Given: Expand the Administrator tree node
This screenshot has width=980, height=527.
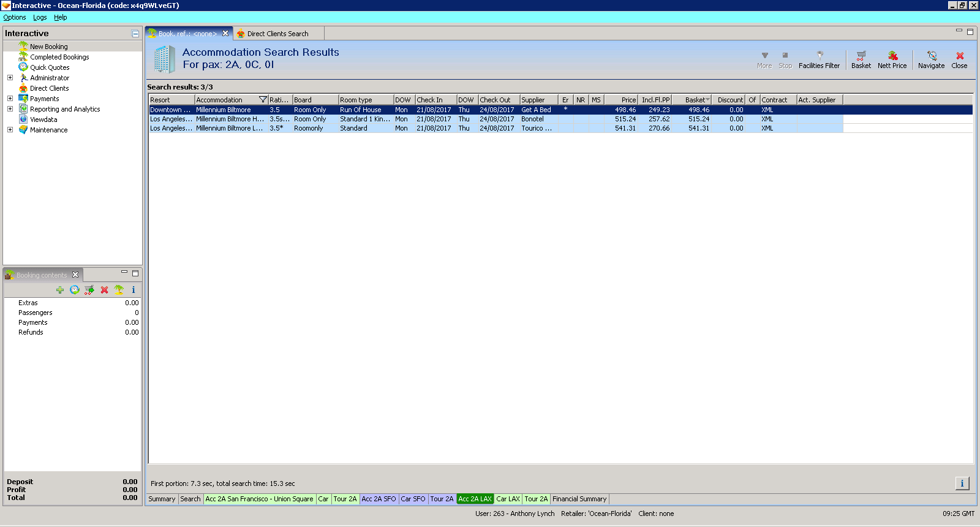Looking at the screenshot, I should [10, 78].
